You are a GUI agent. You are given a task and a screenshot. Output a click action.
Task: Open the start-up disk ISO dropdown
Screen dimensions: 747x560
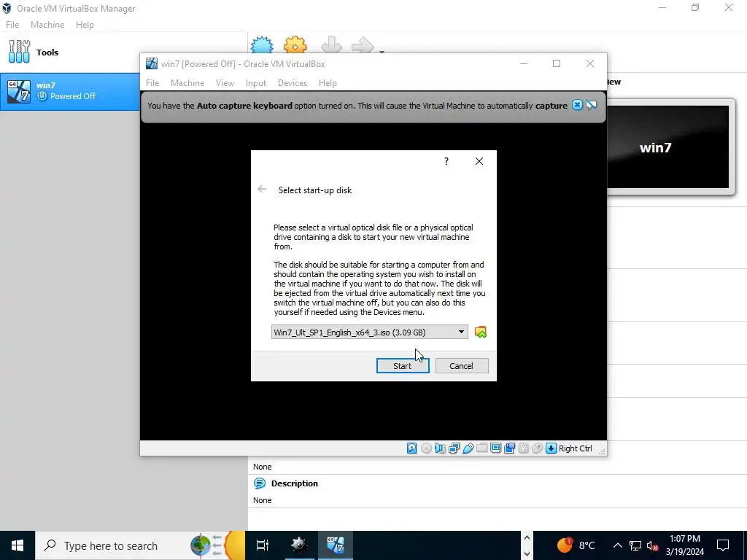click(x=370, y=332)
